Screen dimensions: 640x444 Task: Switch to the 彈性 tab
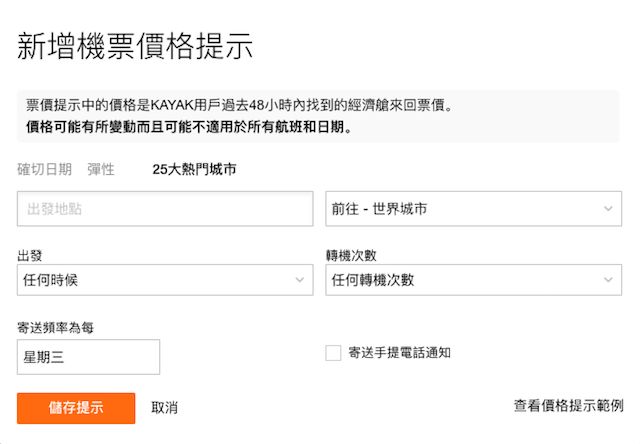point(101,169)
